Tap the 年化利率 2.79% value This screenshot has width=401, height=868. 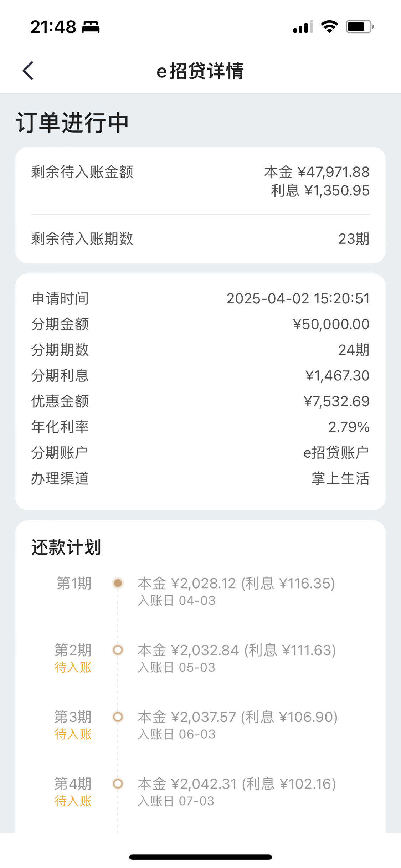coord(349,427)
